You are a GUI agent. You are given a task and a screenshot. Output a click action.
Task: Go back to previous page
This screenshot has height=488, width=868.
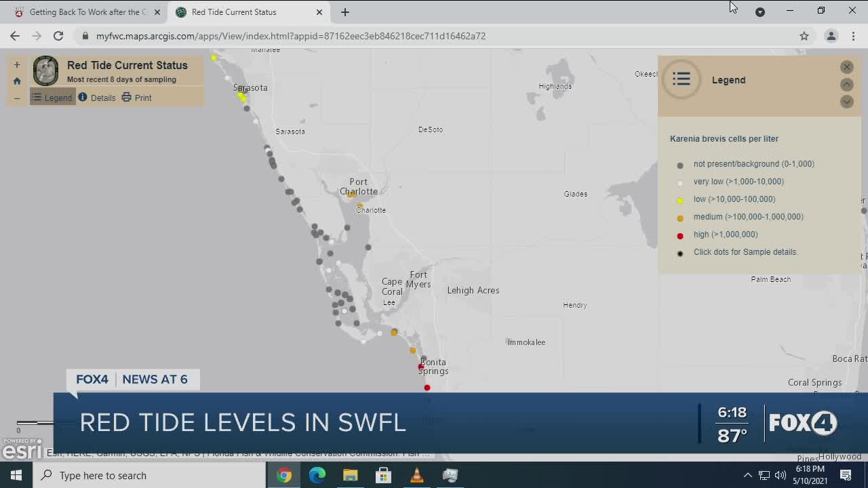click(x=15, y=36)
